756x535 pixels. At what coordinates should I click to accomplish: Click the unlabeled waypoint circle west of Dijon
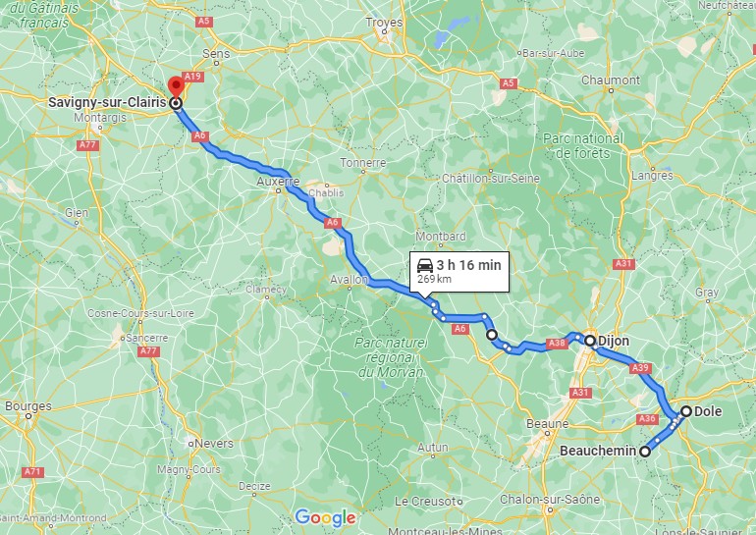491,335
